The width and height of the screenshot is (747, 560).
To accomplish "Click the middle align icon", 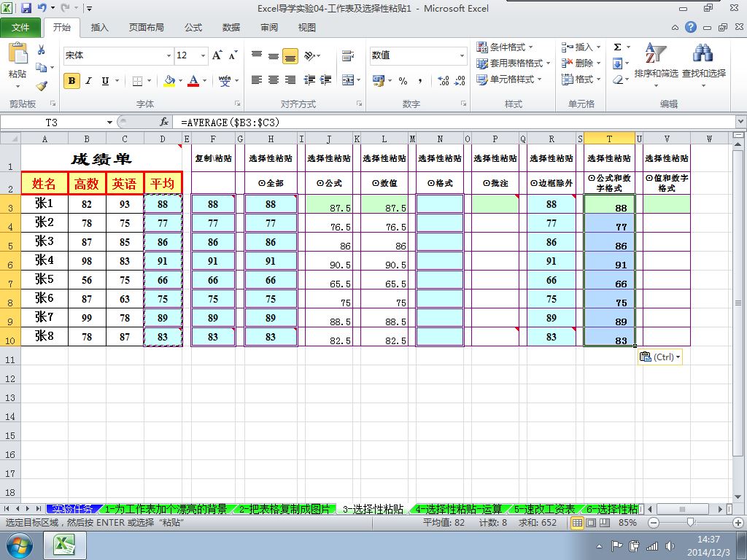I will (274, 55).
